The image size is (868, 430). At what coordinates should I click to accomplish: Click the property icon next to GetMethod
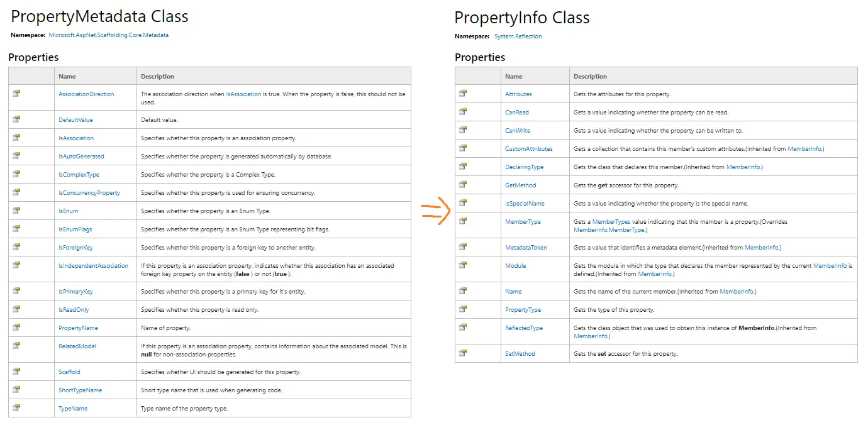coord(463,185)
